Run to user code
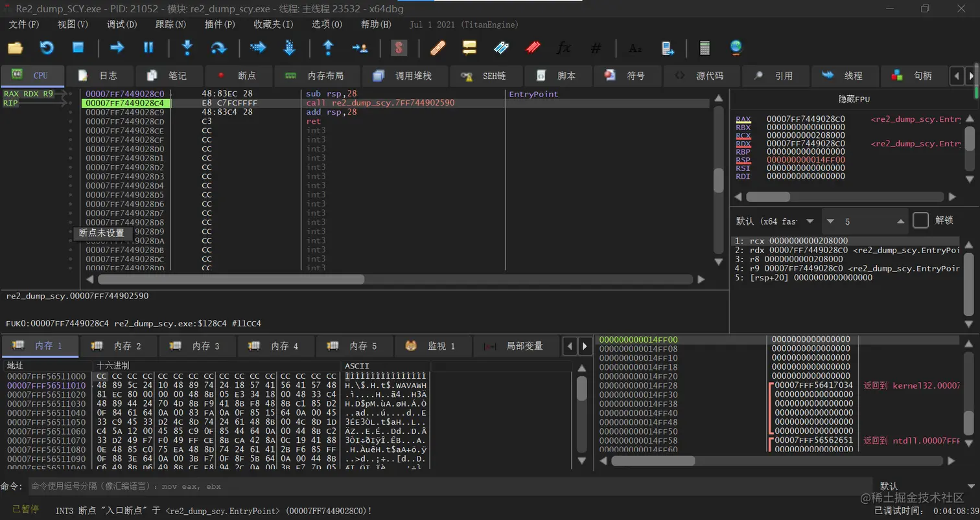 point(360,47)
